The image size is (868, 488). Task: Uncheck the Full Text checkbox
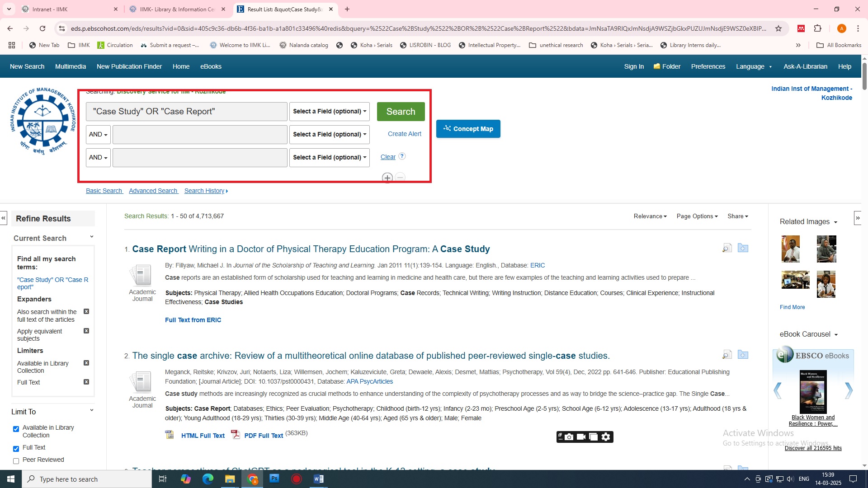tap(16, 449)
